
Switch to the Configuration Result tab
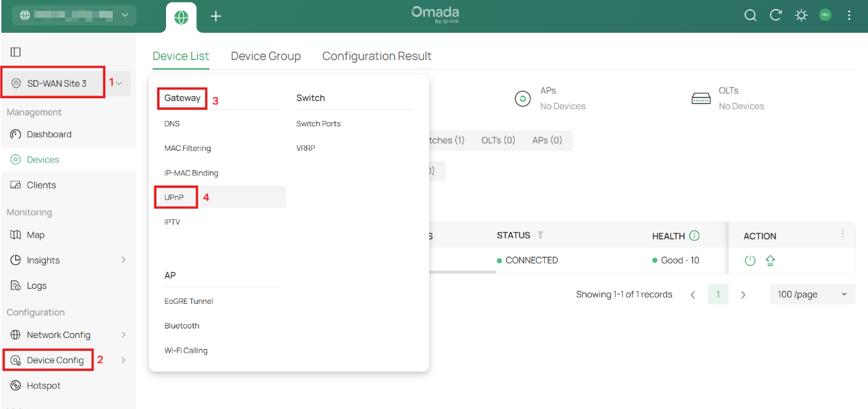point(377,56)
